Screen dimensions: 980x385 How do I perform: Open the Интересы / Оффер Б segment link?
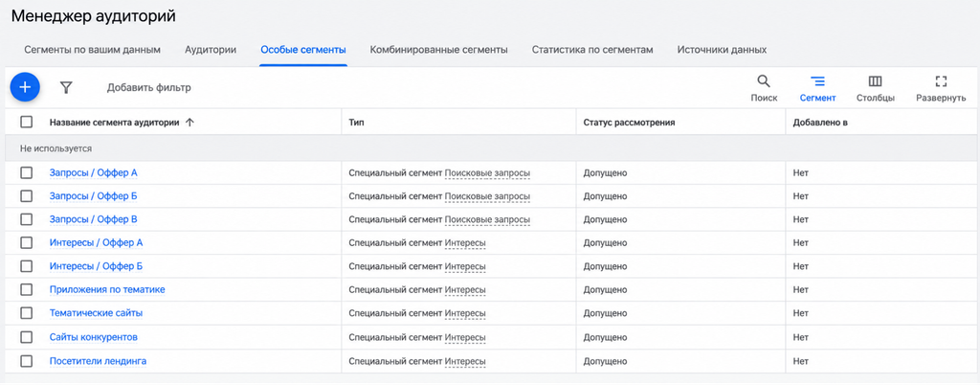coord(97,266)
